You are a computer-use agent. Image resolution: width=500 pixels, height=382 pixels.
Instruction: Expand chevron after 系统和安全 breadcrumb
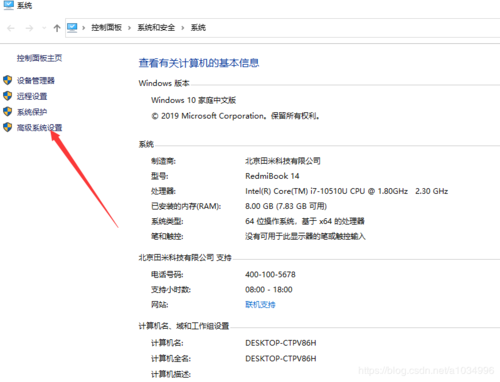(x=183, y=28)
